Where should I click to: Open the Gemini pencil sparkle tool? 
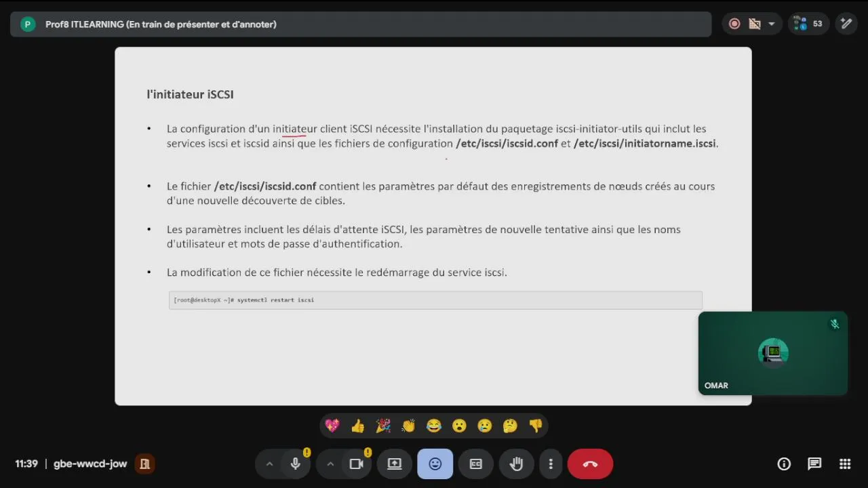coord(846,24)
